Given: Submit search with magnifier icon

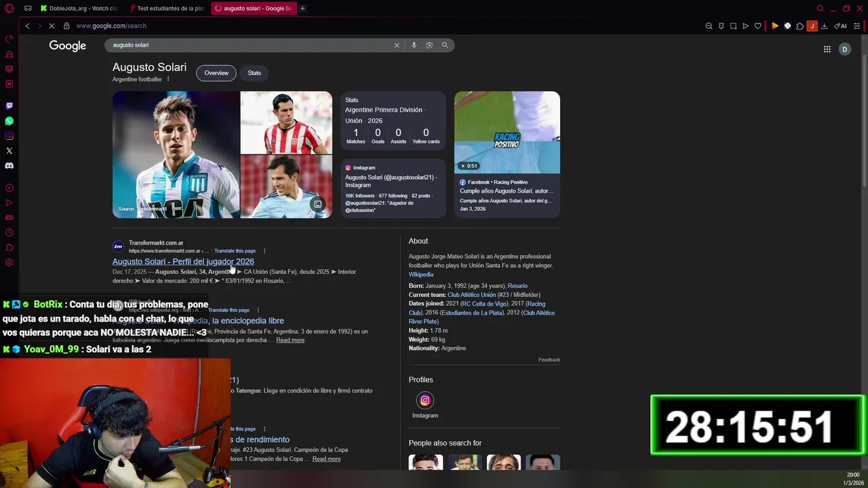Looking at the screenshot, I should pos(445,45).
